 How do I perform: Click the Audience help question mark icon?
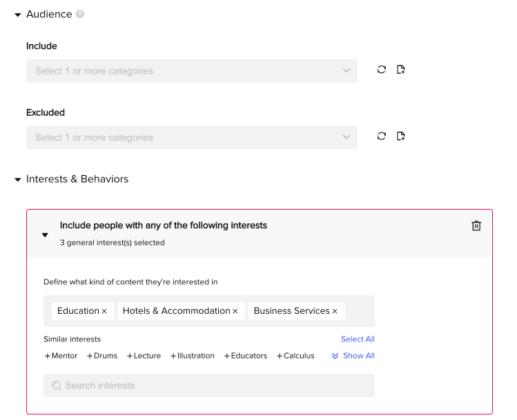(x=80, y=14)
